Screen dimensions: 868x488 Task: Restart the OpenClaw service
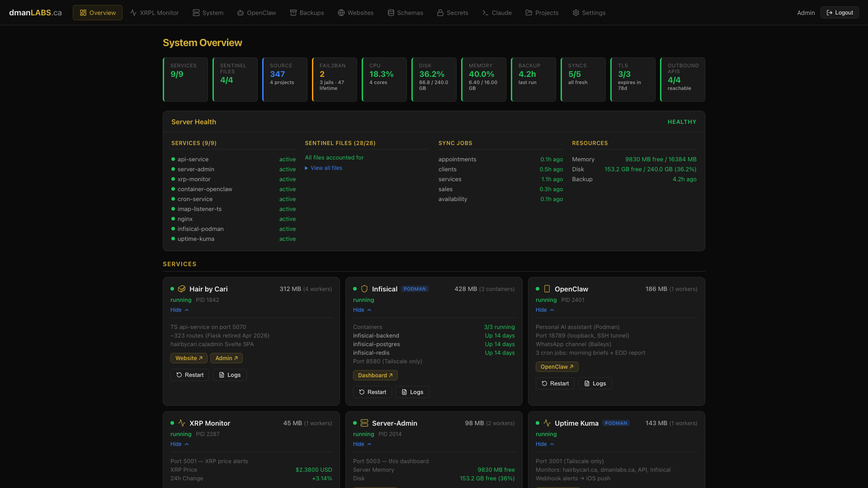pos(555,384)
